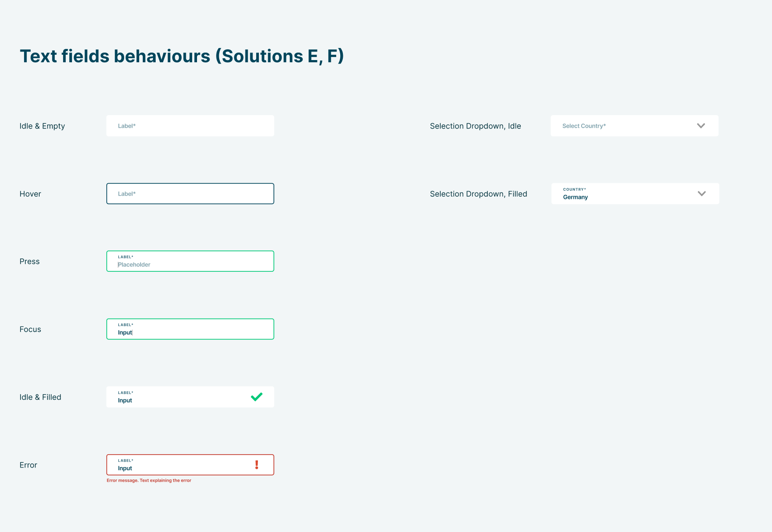
Task: Focus the dark-outlined Hover state text field
Action: pos(190,193)
